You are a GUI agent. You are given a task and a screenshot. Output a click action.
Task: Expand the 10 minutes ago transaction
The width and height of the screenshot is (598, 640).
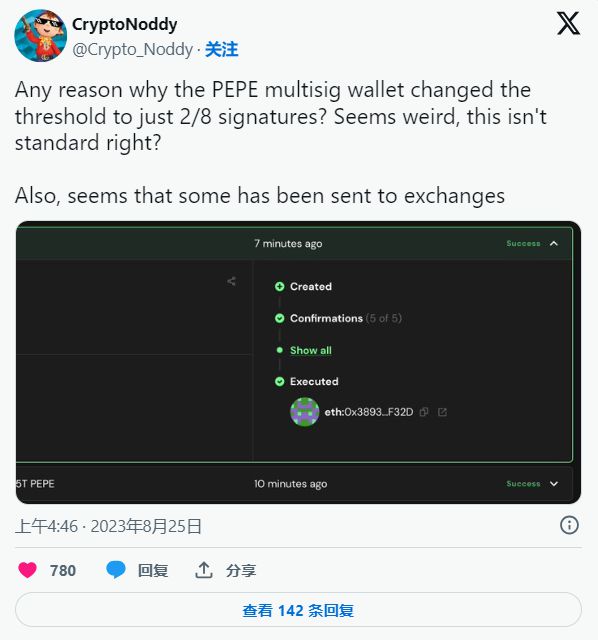coord(554,484)
